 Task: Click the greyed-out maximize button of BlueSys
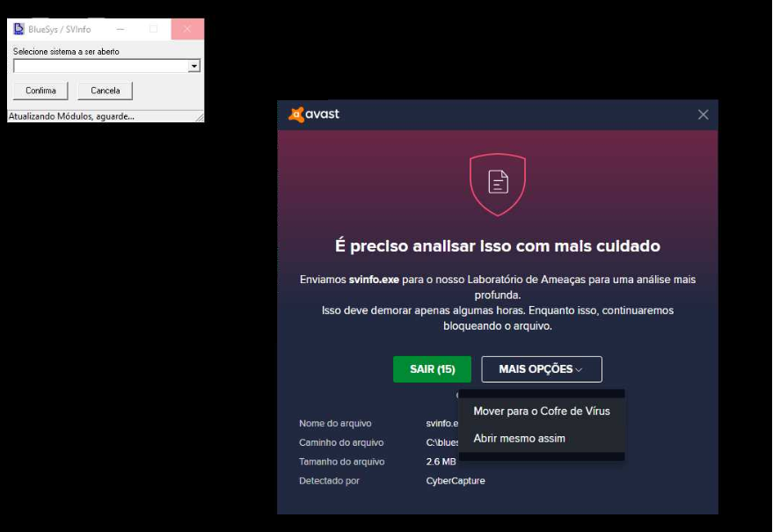[x=153, y=29]
